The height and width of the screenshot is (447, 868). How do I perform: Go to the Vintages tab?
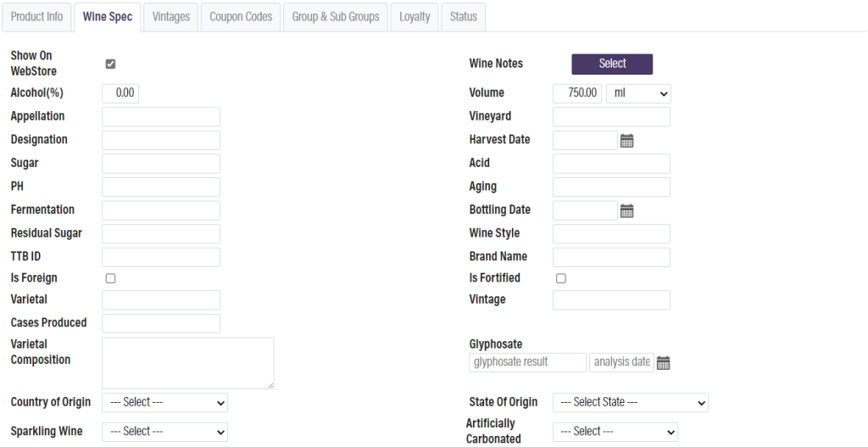click(x=170, y=17)
